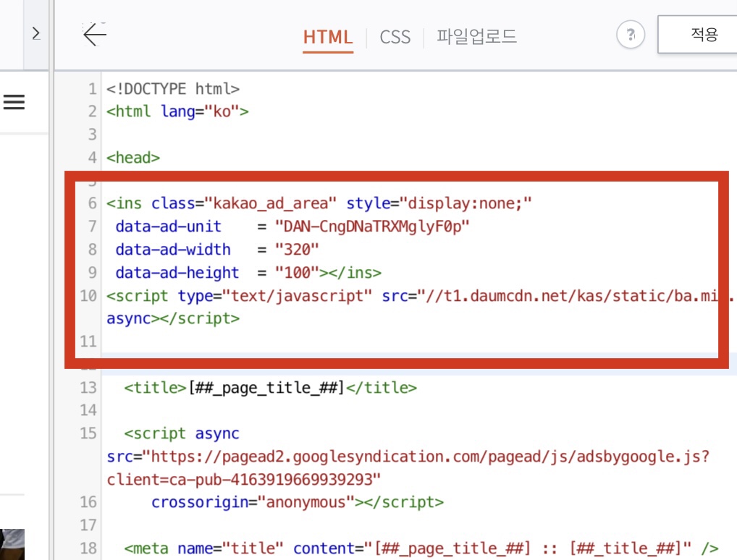Image resolution: width=737 pixels, height=560 pixels.
Task: Click the data-ad-width "320" line
Action: (x=216, y=250)
